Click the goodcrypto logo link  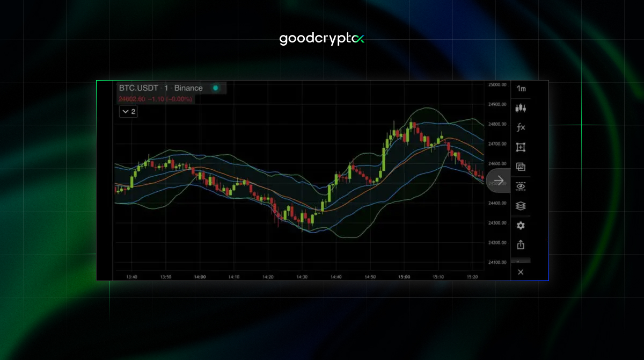(x=321, y=38)
